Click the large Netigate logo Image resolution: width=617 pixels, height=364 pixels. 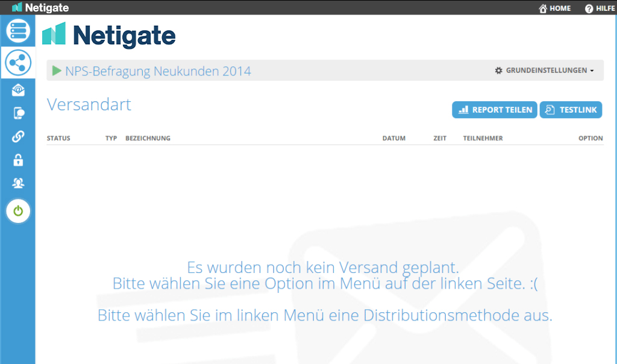(x=109, y=36)
